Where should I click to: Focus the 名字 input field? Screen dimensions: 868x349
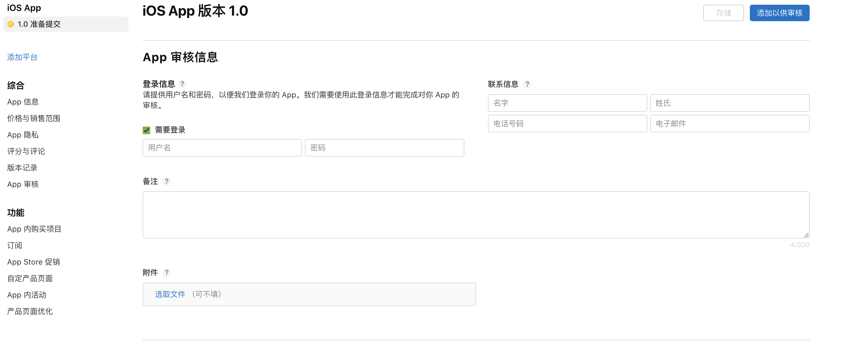pyautogui.click(x=567, y=103)
